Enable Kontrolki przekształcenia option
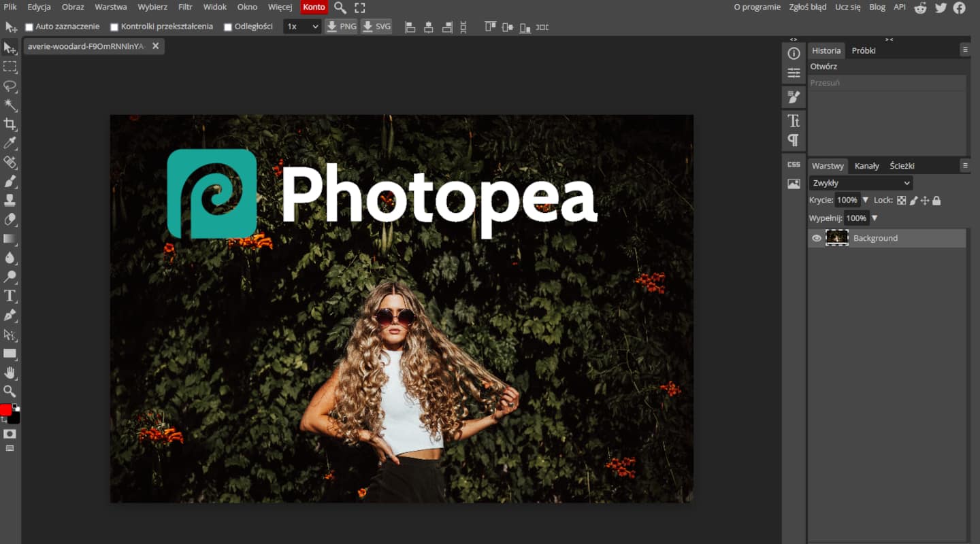 click(114, 26)
